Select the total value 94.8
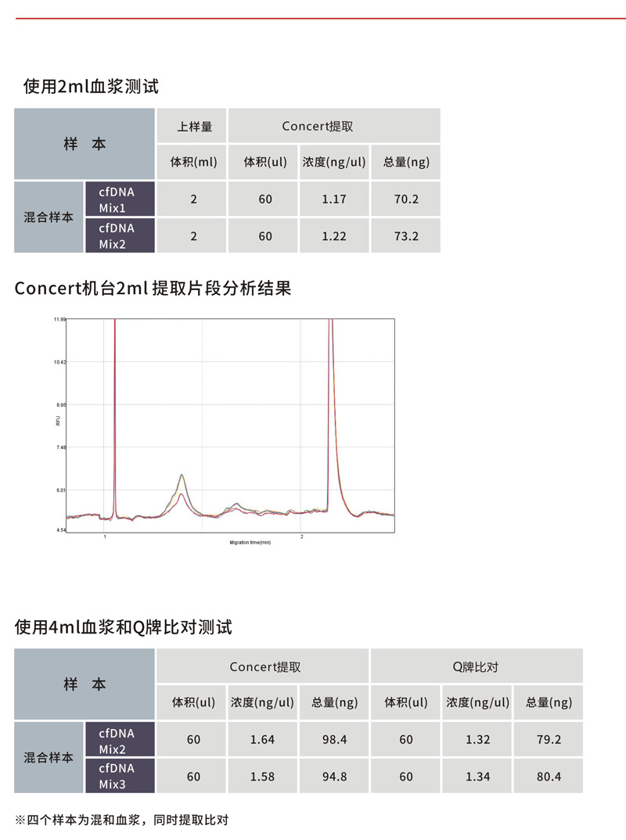Image resolution: width=626 pixels, height=840 pixels. [334, 776]
